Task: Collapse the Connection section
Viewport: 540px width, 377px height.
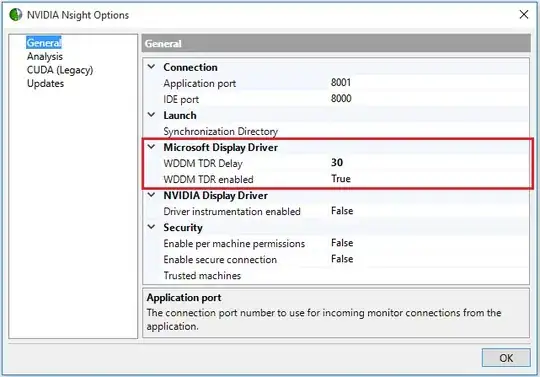Action: click(x=152, y=66)
